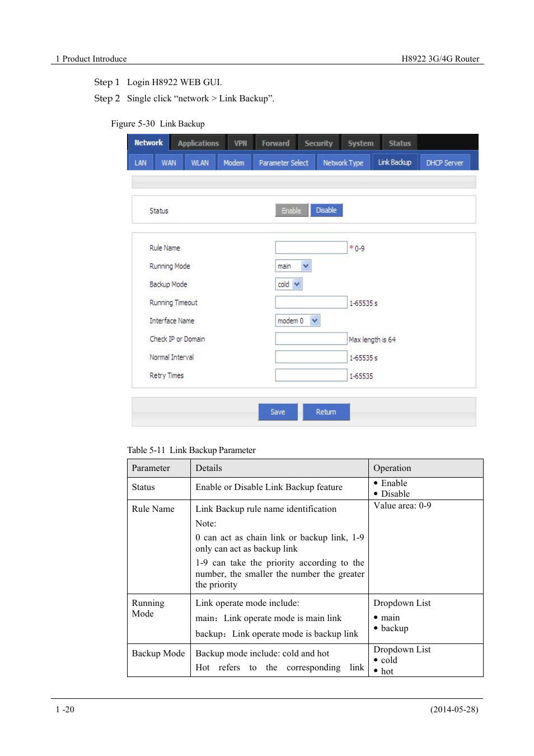
Task: Click the 'Check IP or Domain' label
Action: [177, 339]
